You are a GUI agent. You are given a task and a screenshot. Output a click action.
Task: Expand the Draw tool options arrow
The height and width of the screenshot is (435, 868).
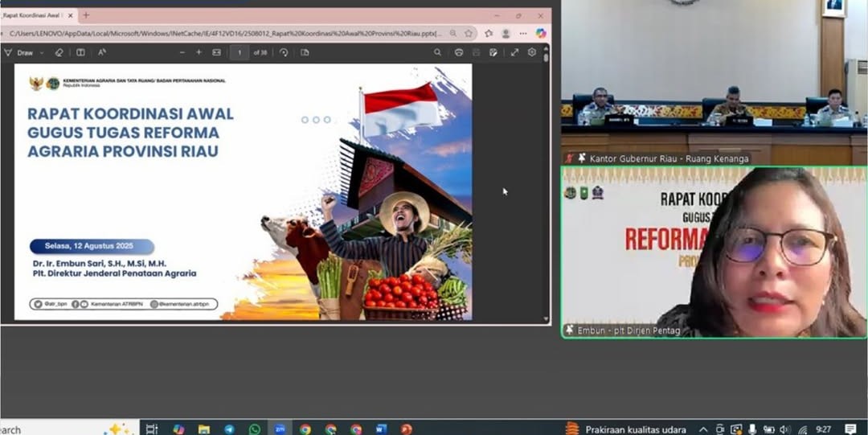40,52
